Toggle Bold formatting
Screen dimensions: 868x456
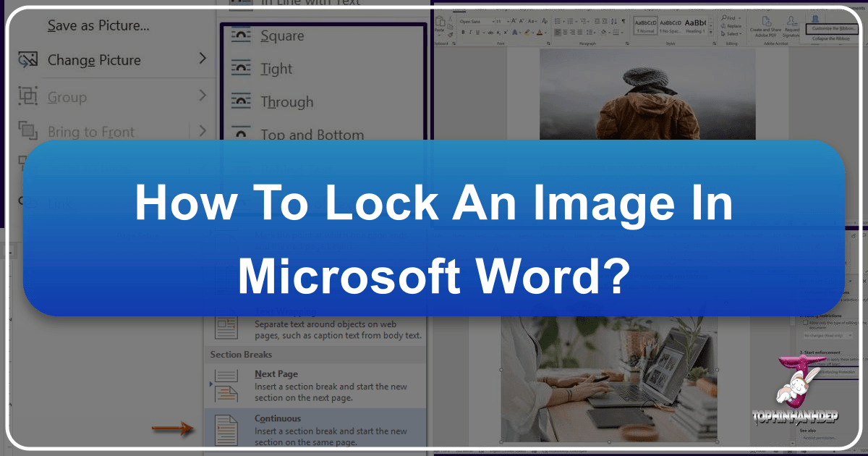coord(463,33)
